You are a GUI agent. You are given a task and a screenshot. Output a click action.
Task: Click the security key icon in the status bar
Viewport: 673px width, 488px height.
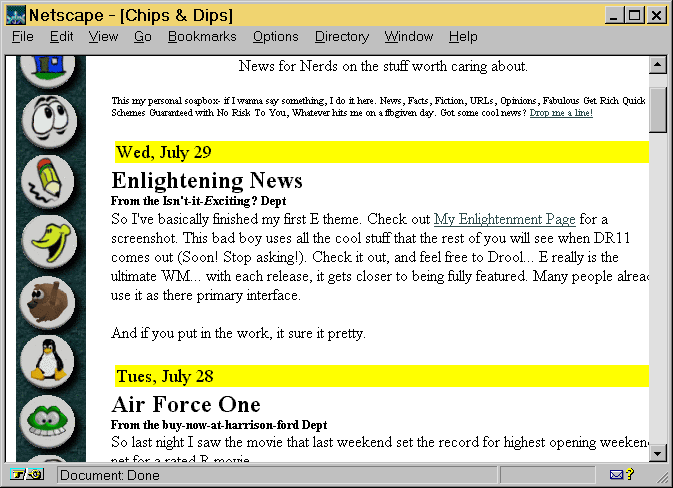(27, 474)
